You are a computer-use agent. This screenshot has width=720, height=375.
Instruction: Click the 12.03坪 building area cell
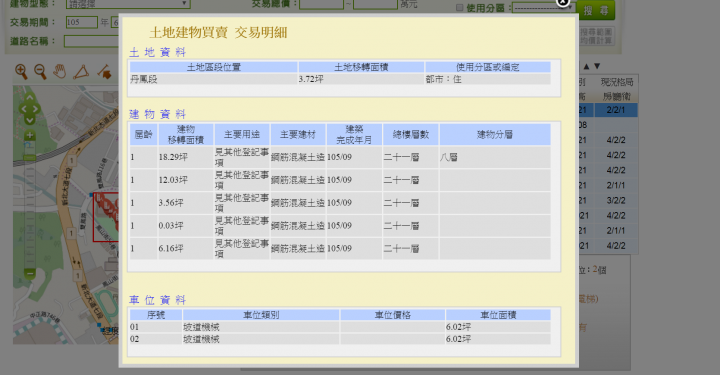tap(186, 180)
